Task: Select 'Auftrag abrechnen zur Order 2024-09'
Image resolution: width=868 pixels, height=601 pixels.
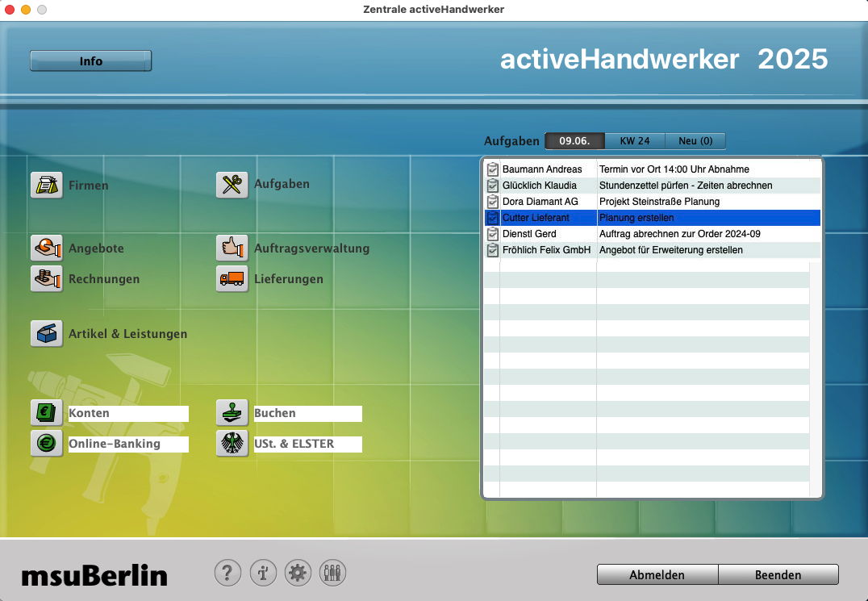Action: pos(680,233)
